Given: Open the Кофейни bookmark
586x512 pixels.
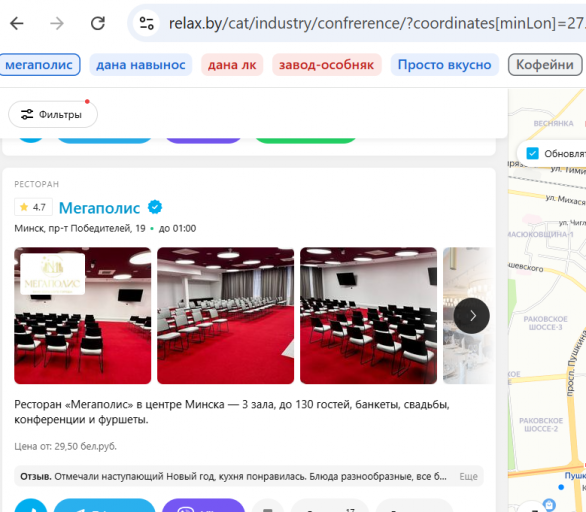Looking at the screenshot, I should [x=545, y=65].
